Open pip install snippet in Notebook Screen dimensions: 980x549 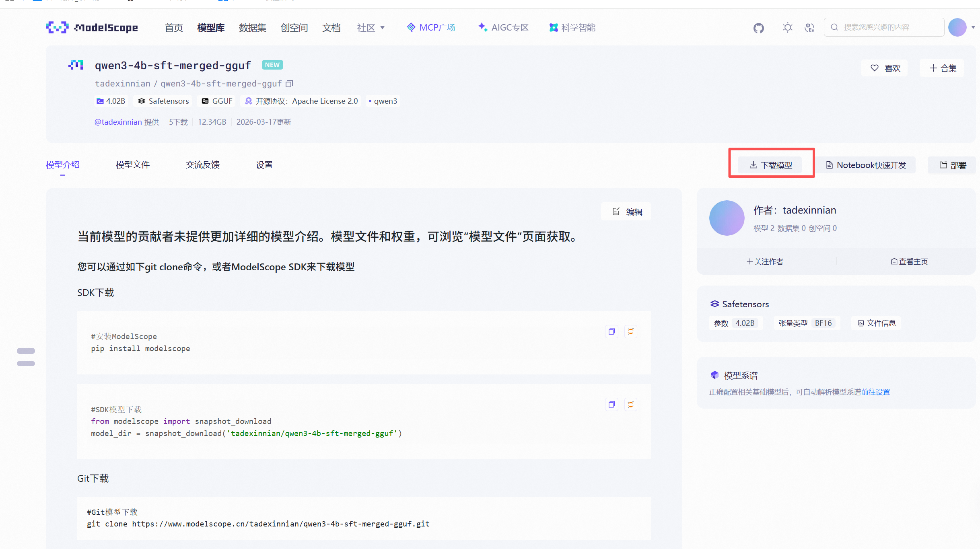pyautogui.click(x=630, y=332)
